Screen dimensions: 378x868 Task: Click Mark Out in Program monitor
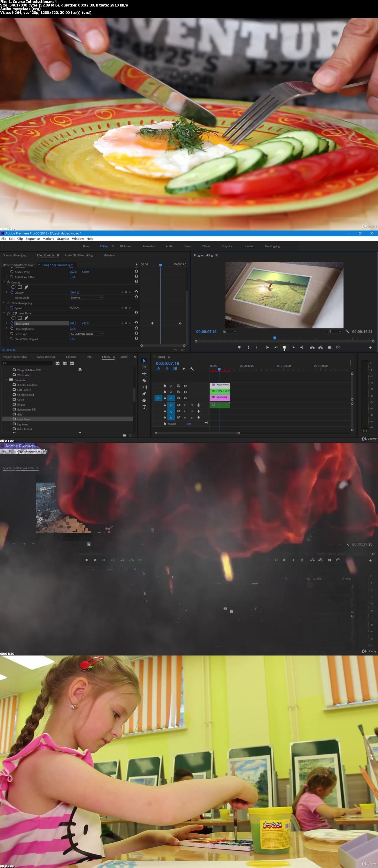click(256, 347)
